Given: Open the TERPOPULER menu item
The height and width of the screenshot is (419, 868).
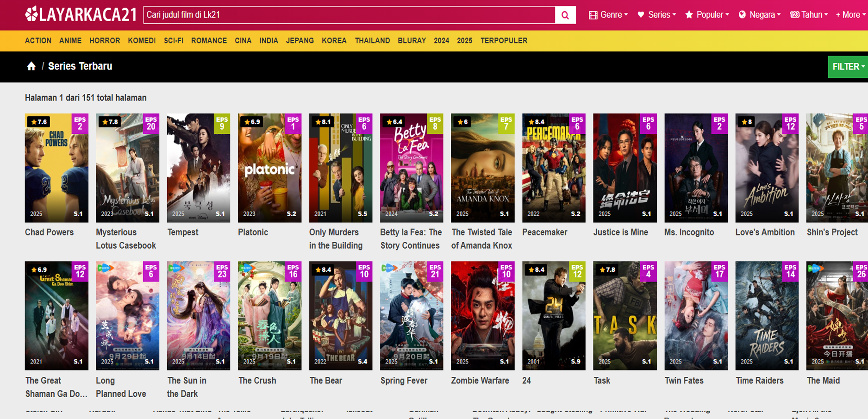Looking at the screenshot, I should pos(504,41).
